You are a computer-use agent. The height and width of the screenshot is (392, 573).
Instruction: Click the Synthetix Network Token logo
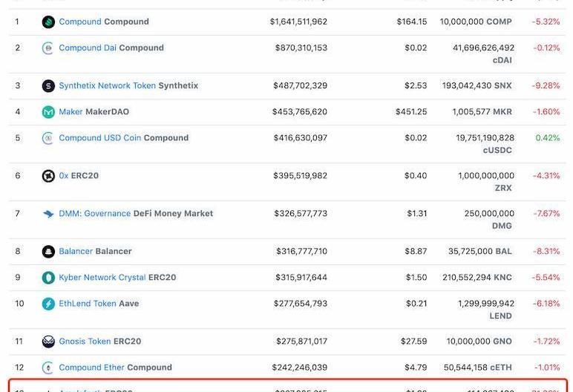point(48,86)
